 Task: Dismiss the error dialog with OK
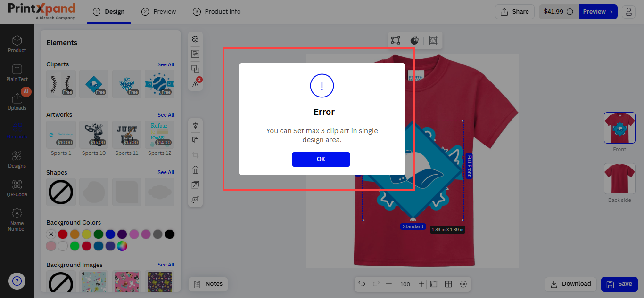tap(321, 159)
